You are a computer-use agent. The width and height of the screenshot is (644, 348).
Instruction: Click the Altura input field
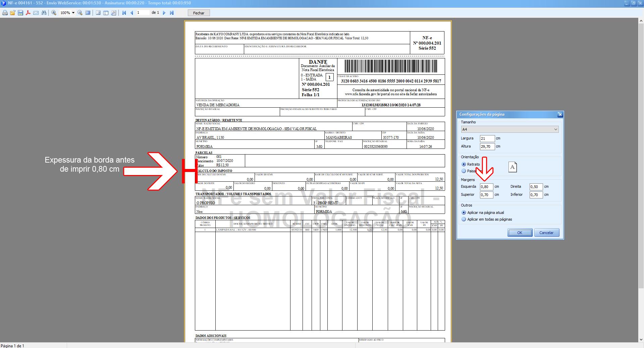click(x=487, y=147)
